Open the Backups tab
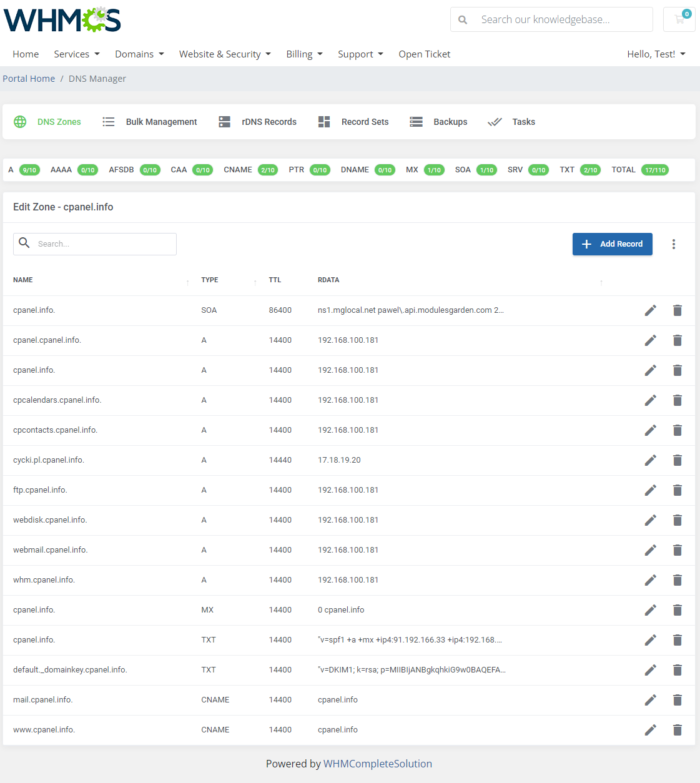The width and height of the screenshot is (700, 783). [x=438, y=122]
